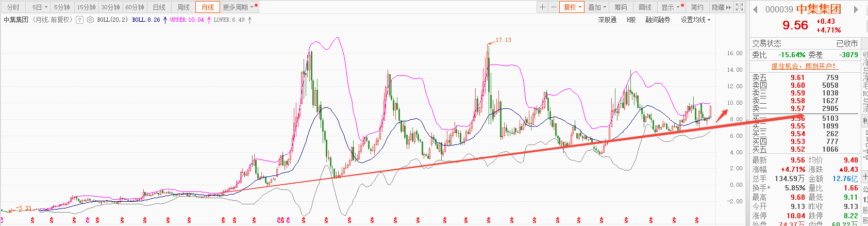
Task: Zoom out chart with minus button
Action: pos(553,7)
